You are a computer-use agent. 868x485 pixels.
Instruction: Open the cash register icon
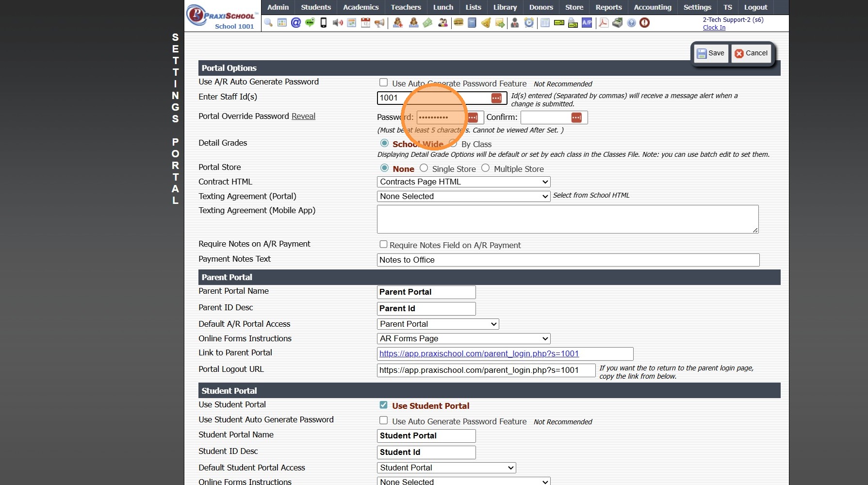click(x=618, y=23)
